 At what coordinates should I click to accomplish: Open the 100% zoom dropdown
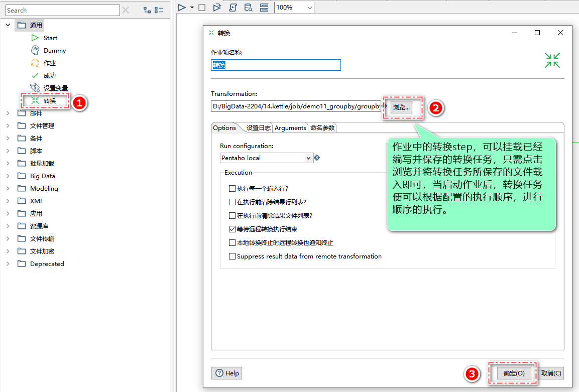coord(309,8)
